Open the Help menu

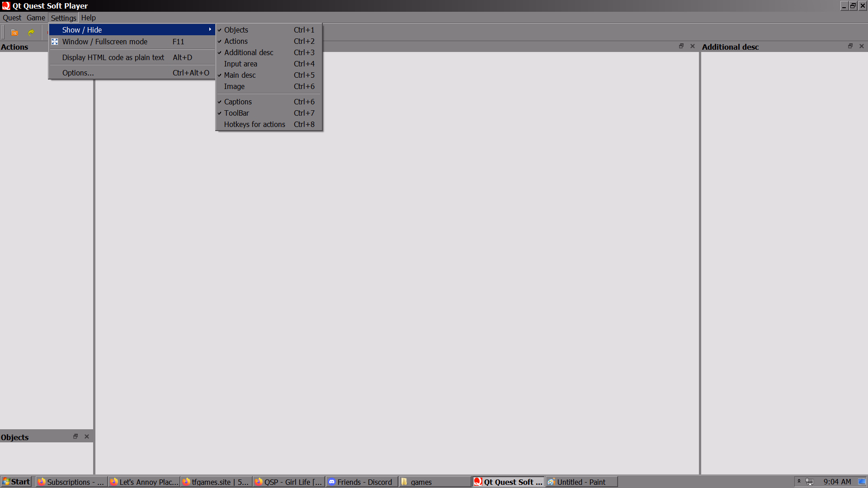click(88, 18)
